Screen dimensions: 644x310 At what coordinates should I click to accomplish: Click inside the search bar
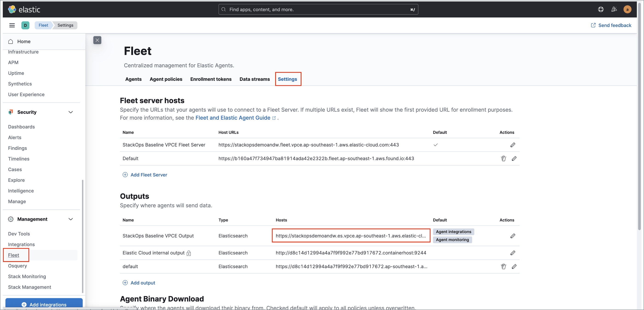pyautogui.click(x=317, y=9)
